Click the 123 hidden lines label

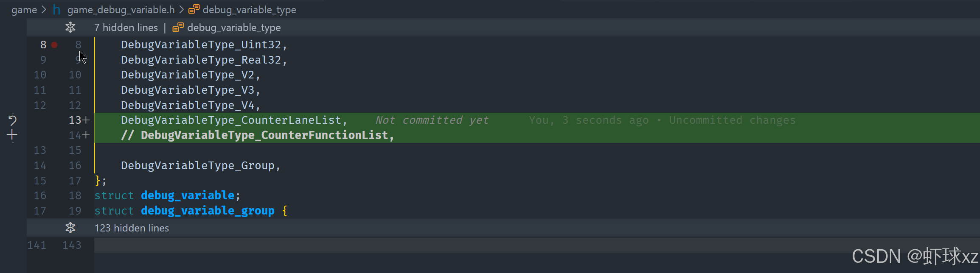click(132, 228)
